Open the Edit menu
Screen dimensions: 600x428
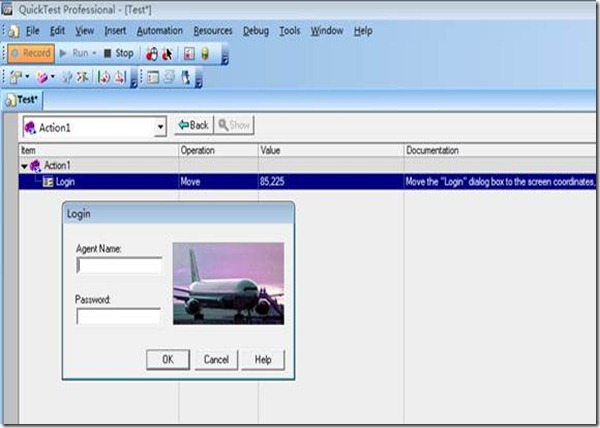(x=57, y=31)
